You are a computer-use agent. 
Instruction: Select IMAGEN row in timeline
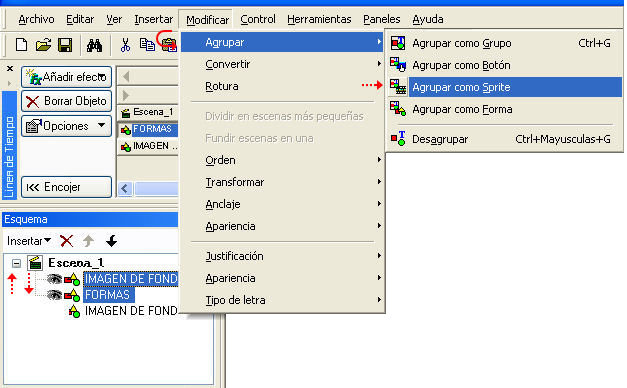[x=148, y=146]
